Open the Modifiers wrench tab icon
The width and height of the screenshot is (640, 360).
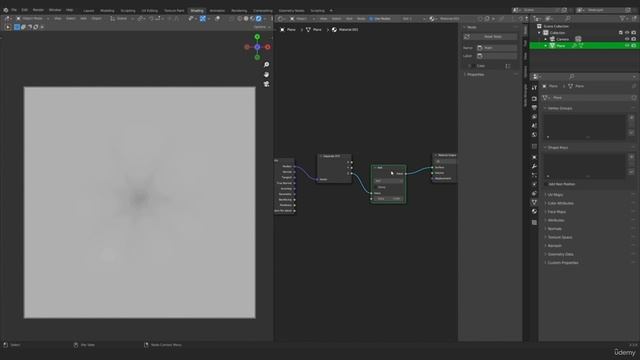coord(534,167)
